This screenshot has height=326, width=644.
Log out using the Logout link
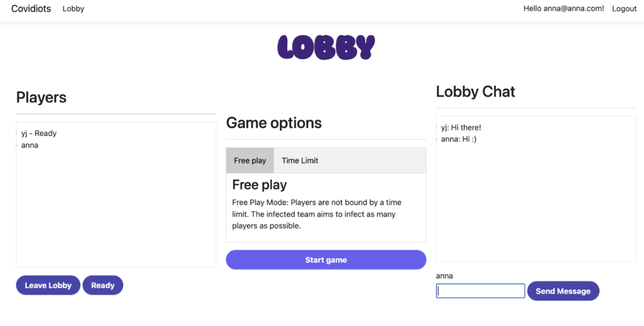[x=624, y=9]
